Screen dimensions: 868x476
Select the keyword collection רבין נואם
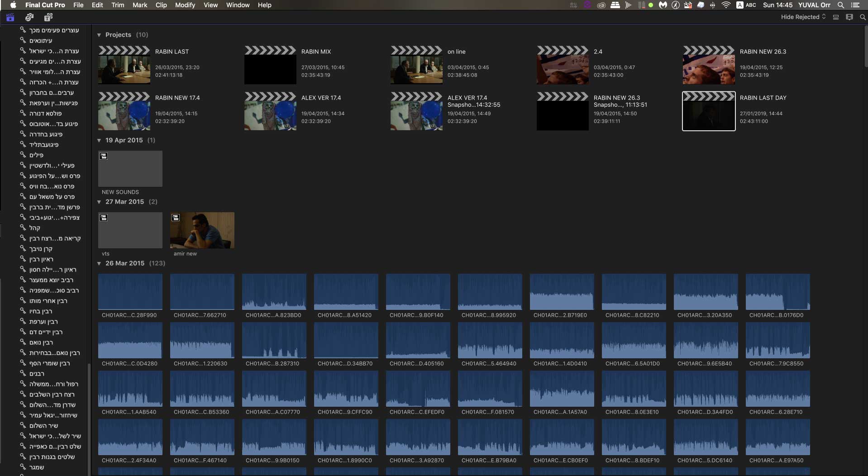[x=41, y=343]
